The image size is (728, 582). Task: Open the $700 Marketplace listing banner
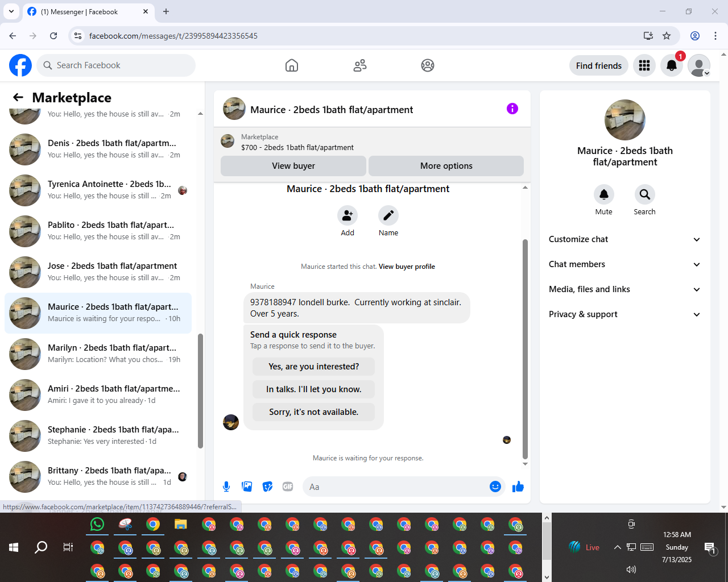372,142
